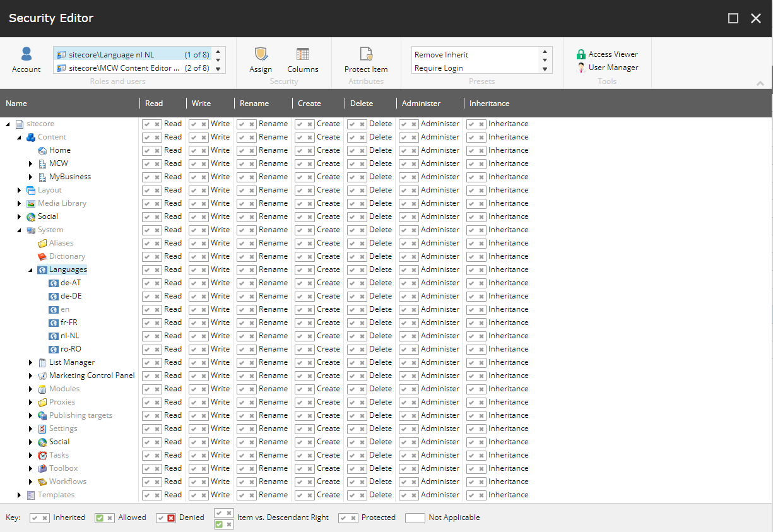
Task: Click the Home item house icon
Action: tap(42, 150)
